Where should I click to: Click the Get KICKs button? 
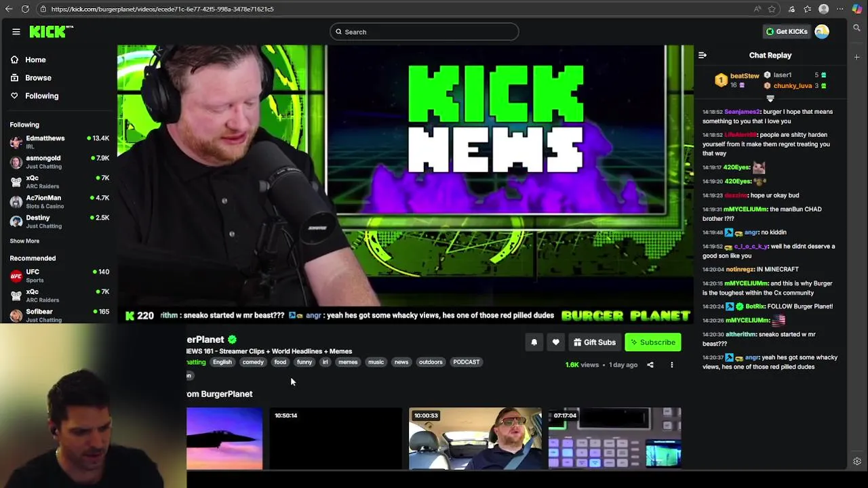(787, 32)
